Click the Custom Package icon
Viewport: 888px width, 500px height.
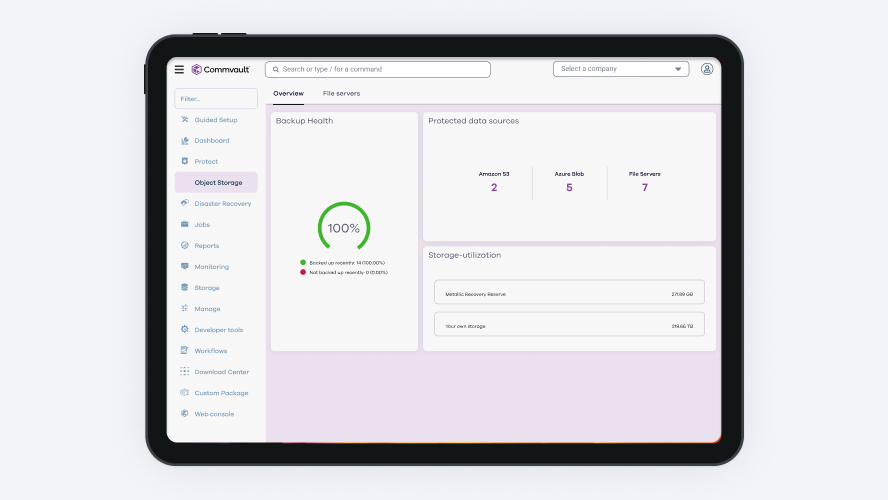click(x=185, y=392)
